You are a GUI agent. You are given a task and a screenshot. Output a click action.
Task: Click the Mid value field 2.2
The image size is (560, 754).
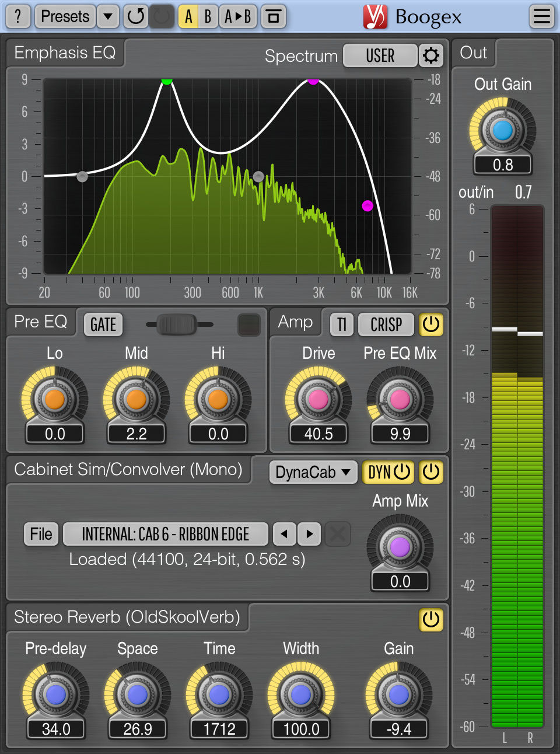[x=136, y=434]
